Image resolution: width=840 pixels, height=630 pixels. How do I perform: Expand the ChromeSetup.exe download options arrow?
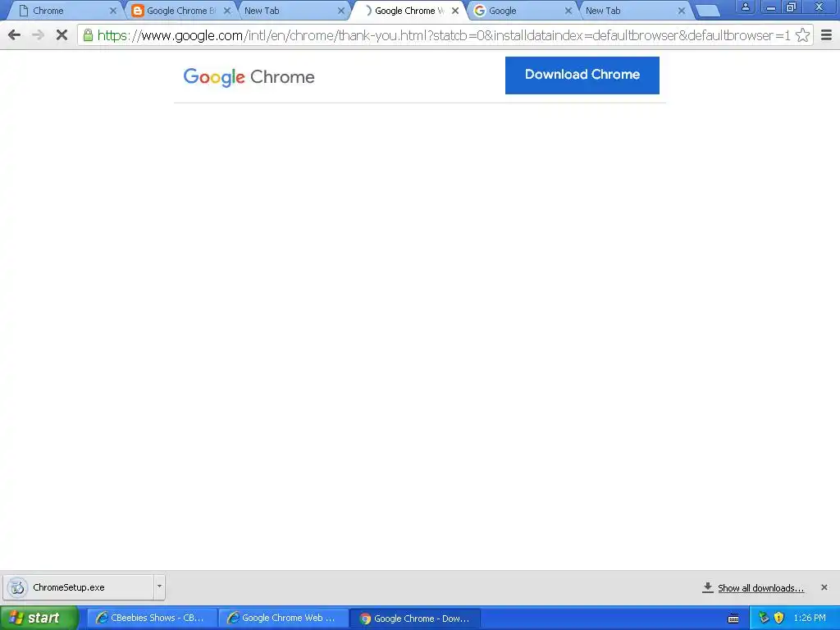[159, 587]
